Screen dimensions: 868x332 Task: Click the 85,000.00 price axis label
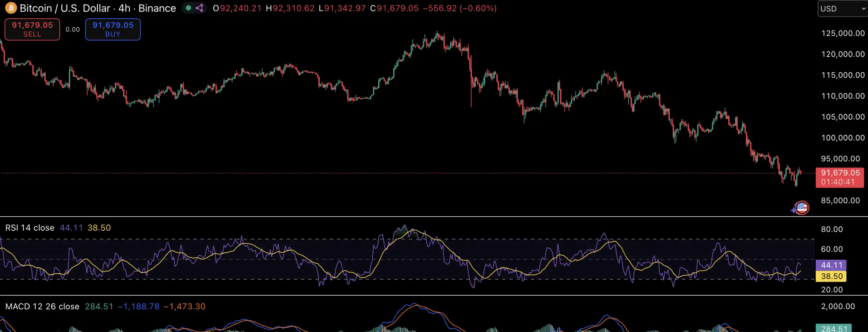(841, 200)
